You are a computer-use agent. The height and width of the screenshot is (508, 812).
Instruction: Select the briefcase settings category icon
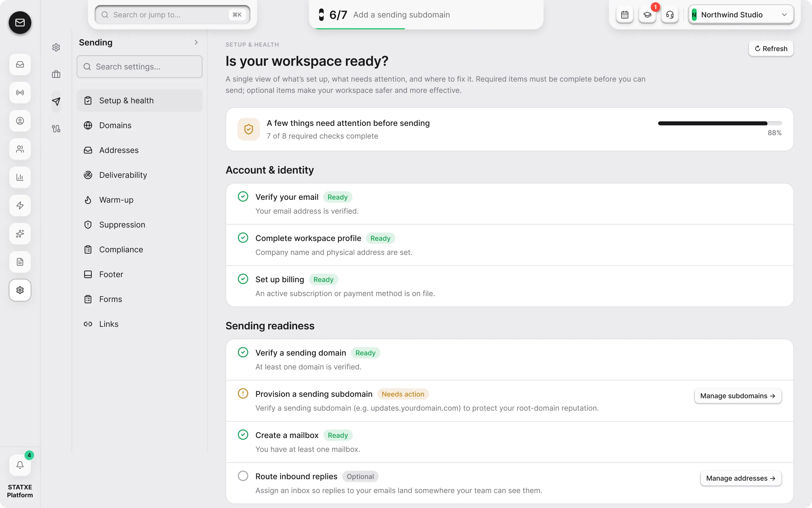(x=56, y=74)
